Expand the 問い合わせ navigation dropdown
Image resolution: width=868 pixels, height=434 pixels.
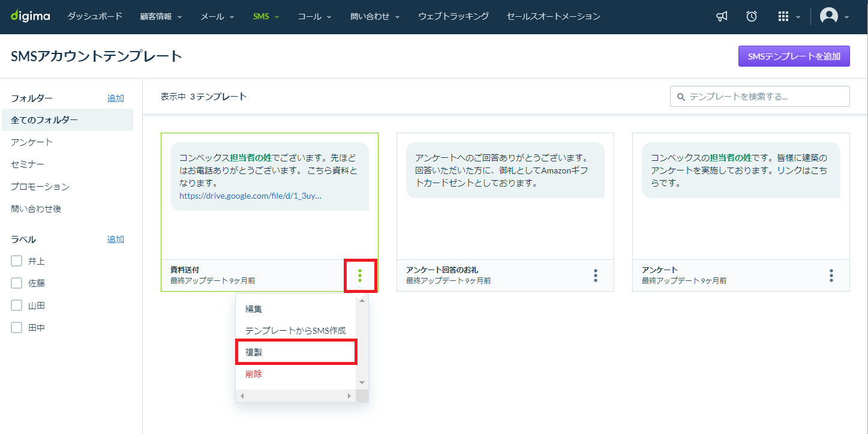click(x=376, y=17)
